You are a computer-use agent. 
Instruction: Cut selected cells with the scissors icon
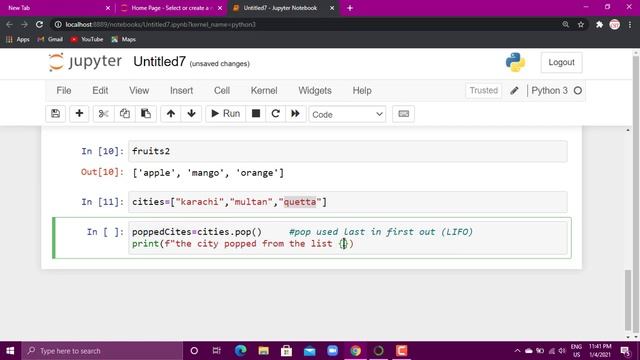104,114
